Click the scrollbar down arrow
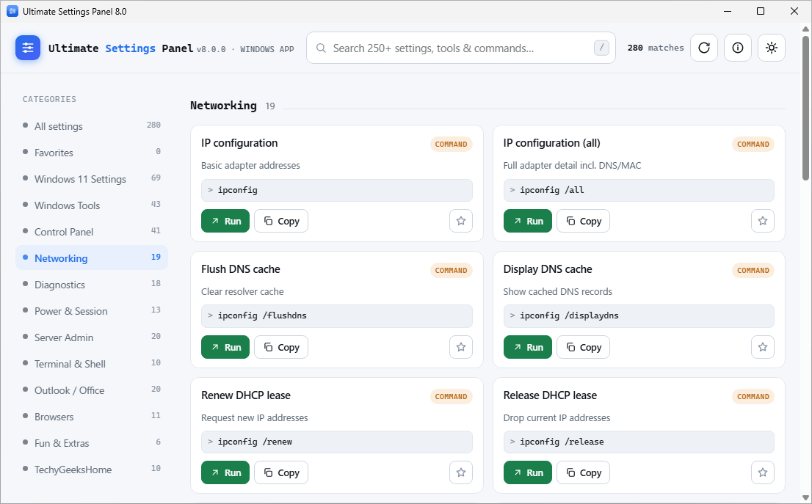 [x=805, y=498]
